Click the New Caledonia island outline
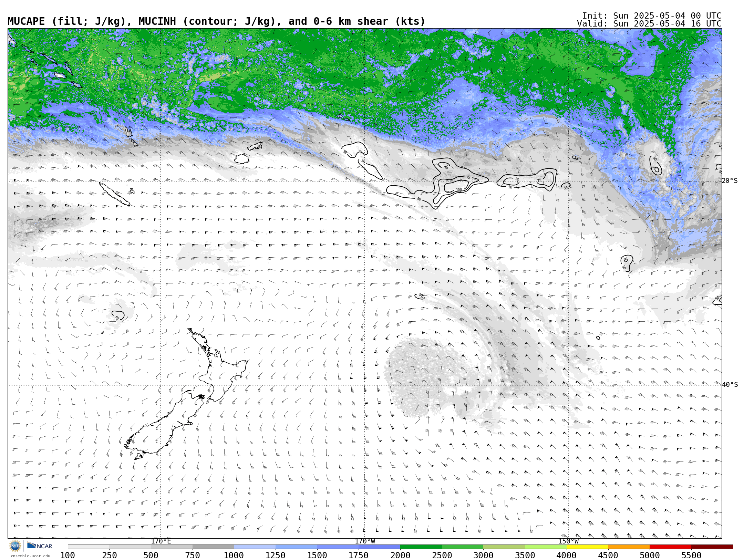Image resolution: width=744 pixels, height=560 pixels. click(115, 194)
